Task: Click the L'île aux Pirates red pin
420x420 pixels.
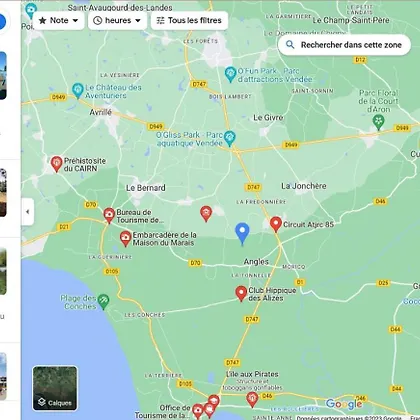Action: tap(252, 399)
